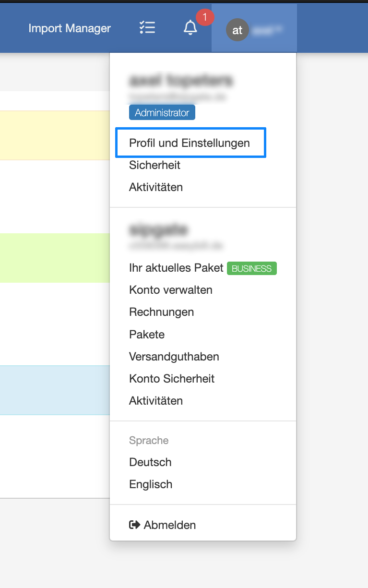The width and height of the screenshot is (368, 588).
Task: Open Rechnungen to view invoices
Action: click(161, 312)
